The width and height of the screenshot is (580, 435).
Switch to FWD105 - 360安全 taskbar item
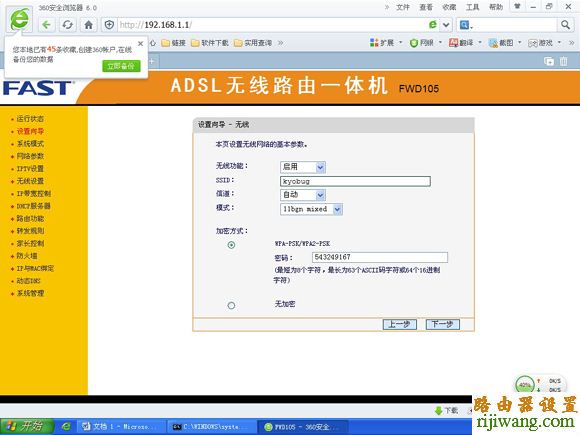click(302, 427)
